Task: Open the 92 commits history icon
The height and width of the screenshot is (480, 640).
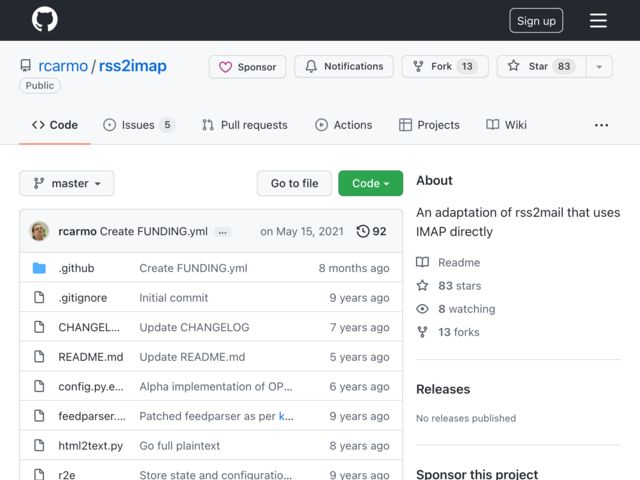Action: click(x=371, y=231)
